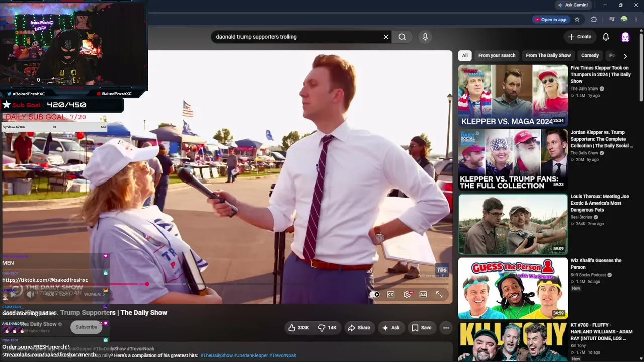Open Klepper vs. MAGA 2024 thumbnail
Screen dimensions: 644x362
coord(513,95)
